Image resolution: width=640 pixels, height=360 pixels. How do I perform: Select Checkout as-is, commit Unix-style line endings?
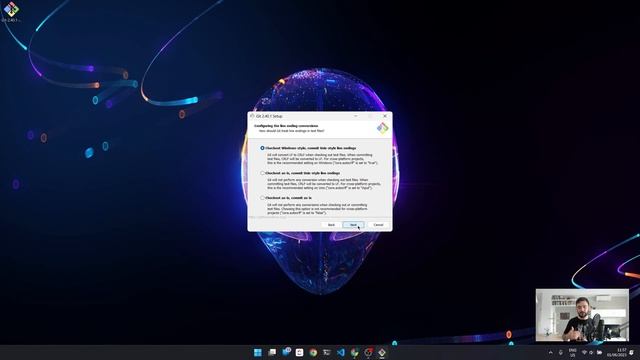click(x=262, y=173)
